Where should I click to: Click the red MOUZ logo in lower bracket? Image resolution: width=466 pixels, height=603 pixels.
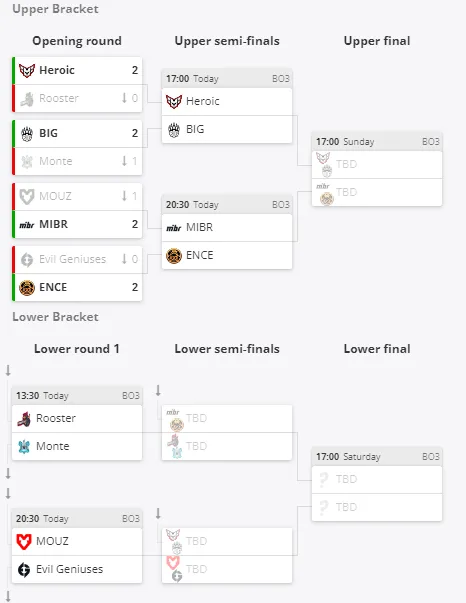tap(24, 541)
